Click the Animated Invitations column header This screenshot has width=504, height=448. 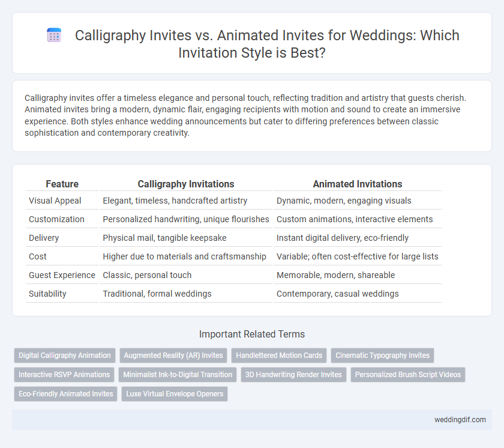[x=358, y=184]
